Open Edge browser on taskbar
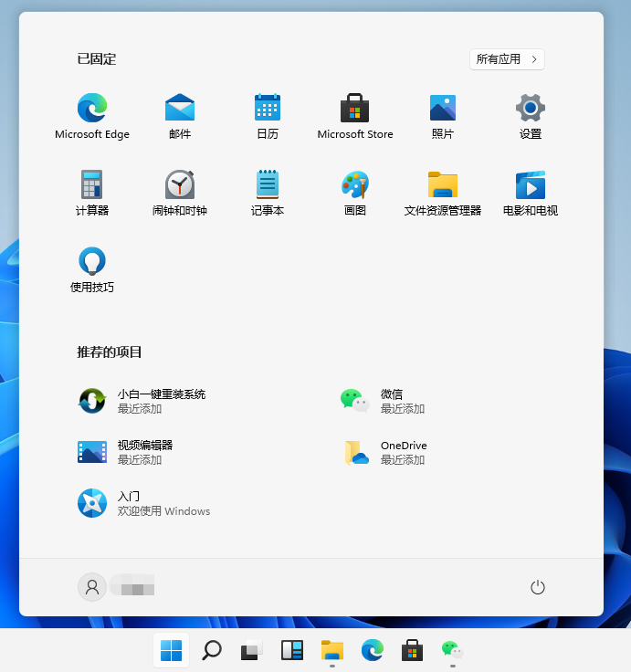 point(372,650)
